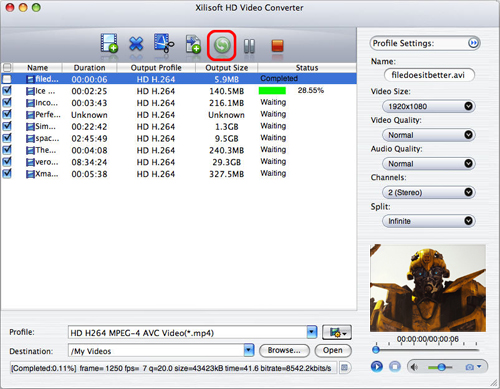Select the 02:45:49 duration cell

point(89,139)
